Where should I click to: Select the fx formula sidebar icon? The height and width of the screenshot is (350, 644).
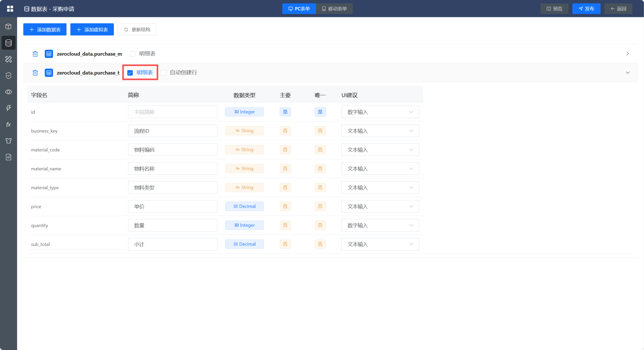(x=9, y=125)
